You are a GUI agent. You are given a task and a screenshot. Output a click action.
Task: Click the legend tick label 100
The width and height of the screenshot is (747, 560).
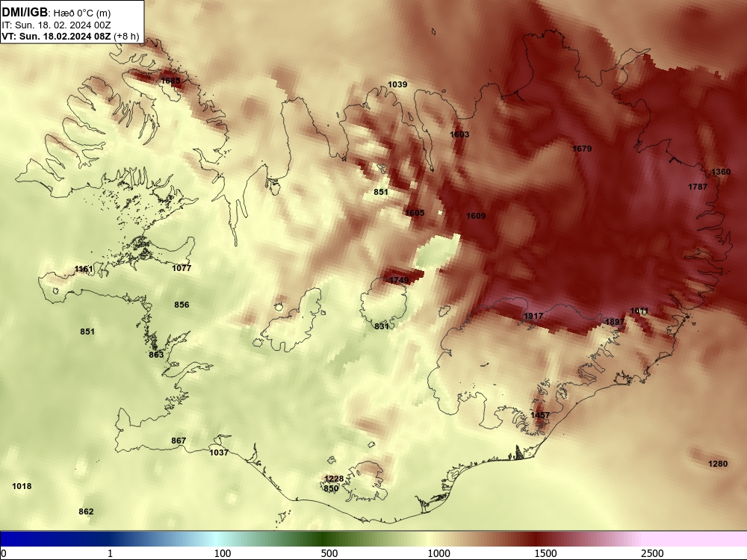tap(223, 553)
